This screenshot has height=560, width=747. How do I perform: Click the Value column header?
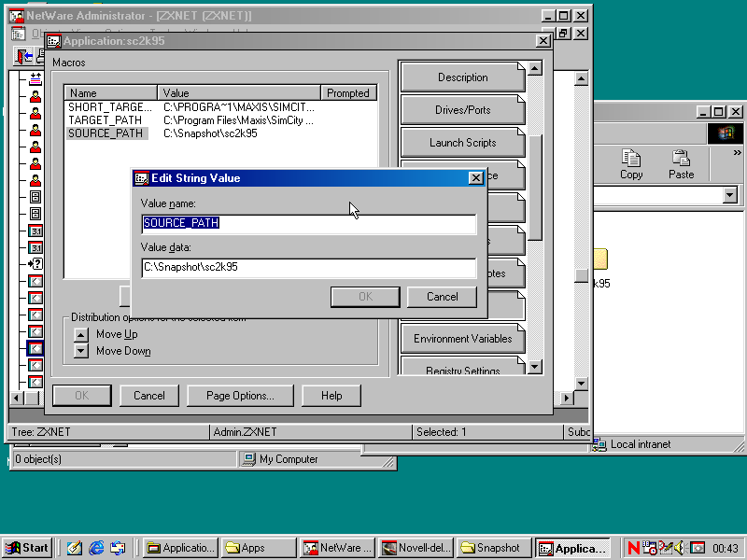[239, 92]
